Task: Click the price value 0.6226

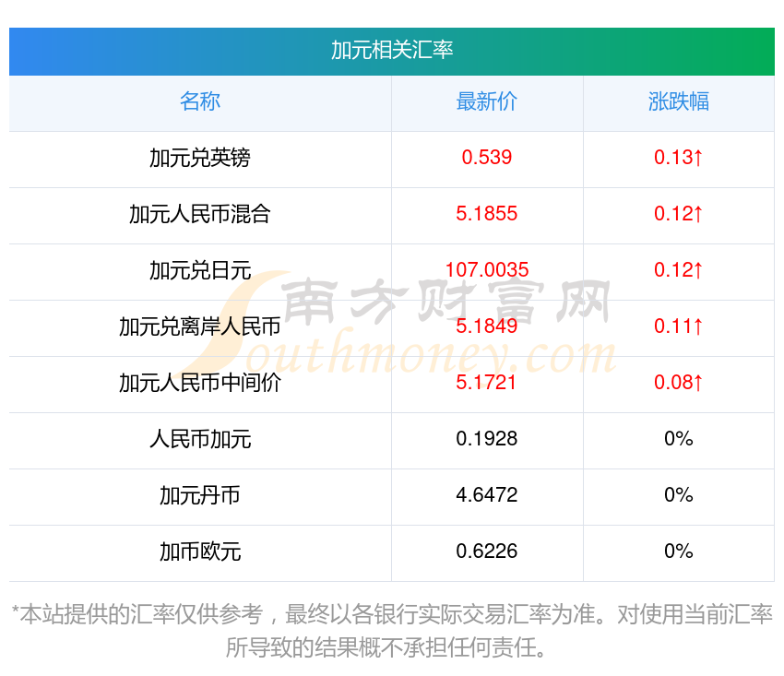Action: (x=486, y=551)
